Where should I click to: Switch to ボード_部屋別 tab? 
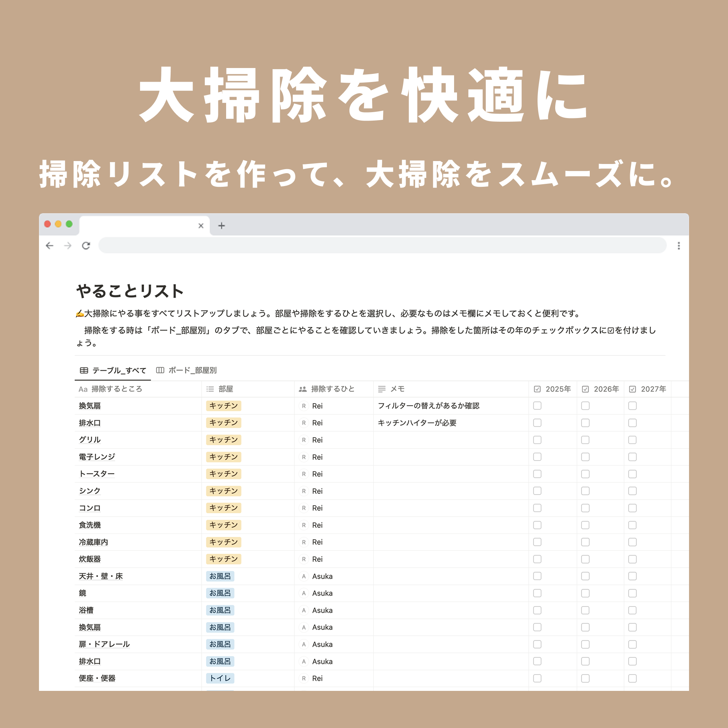pos(186,370)
